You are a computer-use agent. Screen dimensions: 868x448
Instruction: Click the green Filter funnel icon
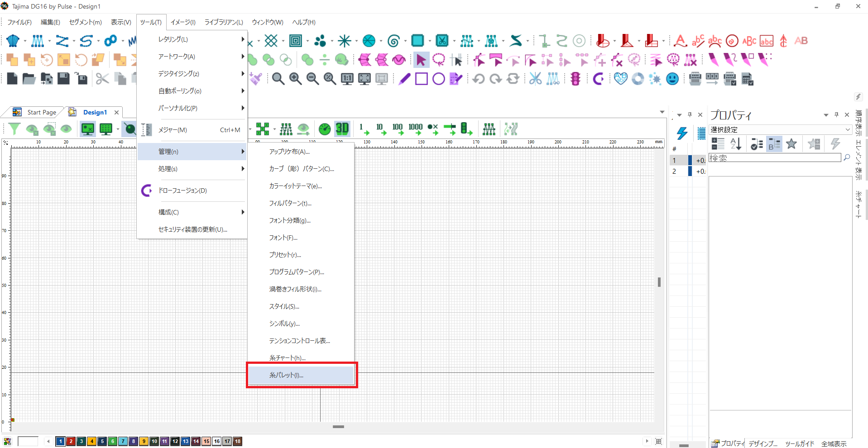pos(14,129)
